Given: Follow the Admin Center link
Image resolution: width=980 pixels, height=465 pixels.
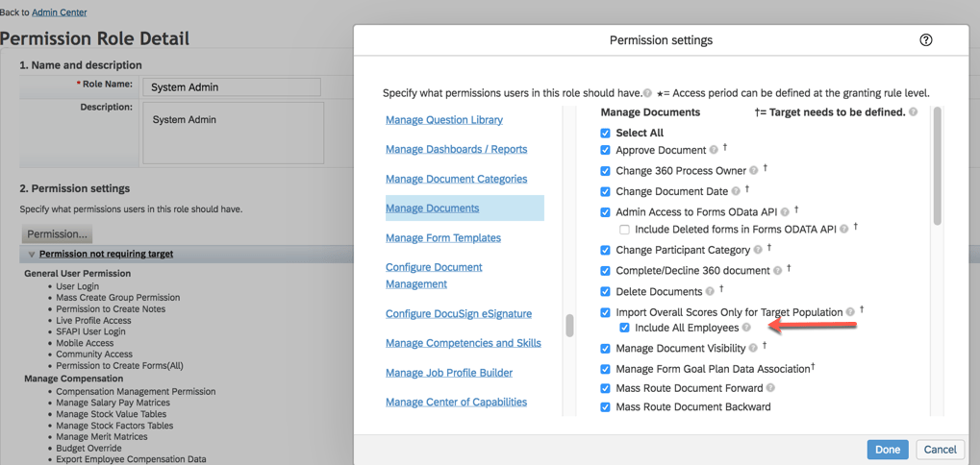Looking at the screenshot, I should coord(59,12).
